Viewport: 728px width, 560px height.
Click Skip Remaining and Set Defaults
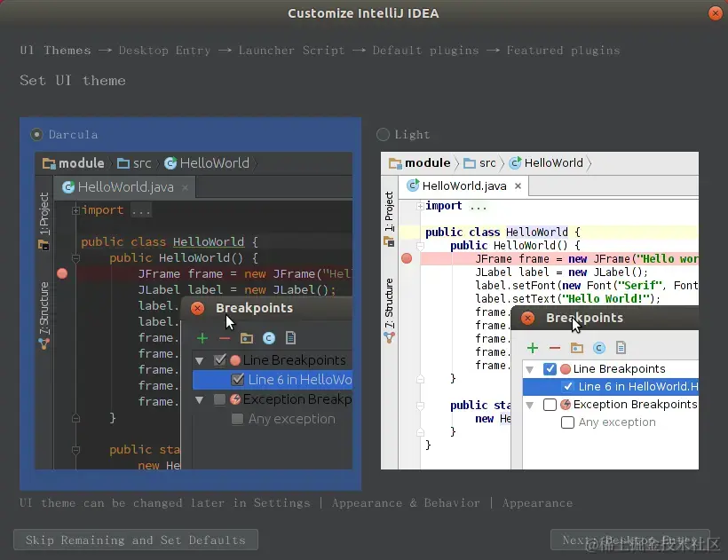[x=136, y=540]
